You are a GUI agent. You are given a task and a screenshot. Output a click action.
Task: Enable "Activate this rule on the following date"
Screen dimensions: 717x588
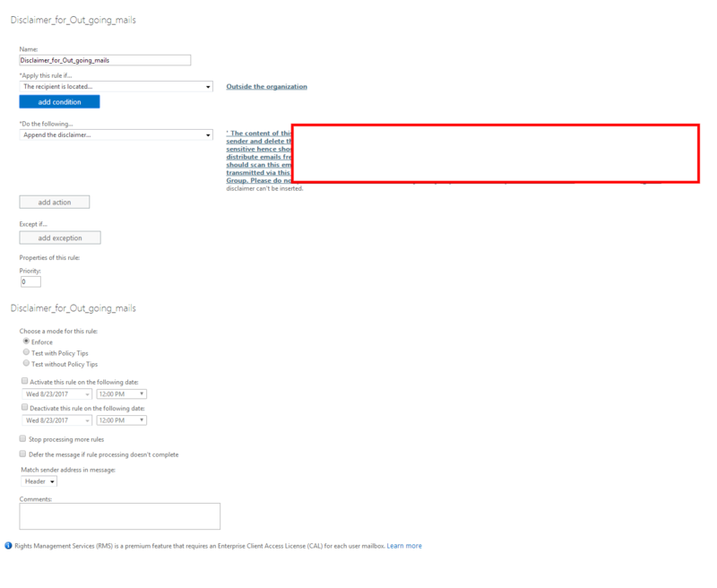[x=22, y=381]
